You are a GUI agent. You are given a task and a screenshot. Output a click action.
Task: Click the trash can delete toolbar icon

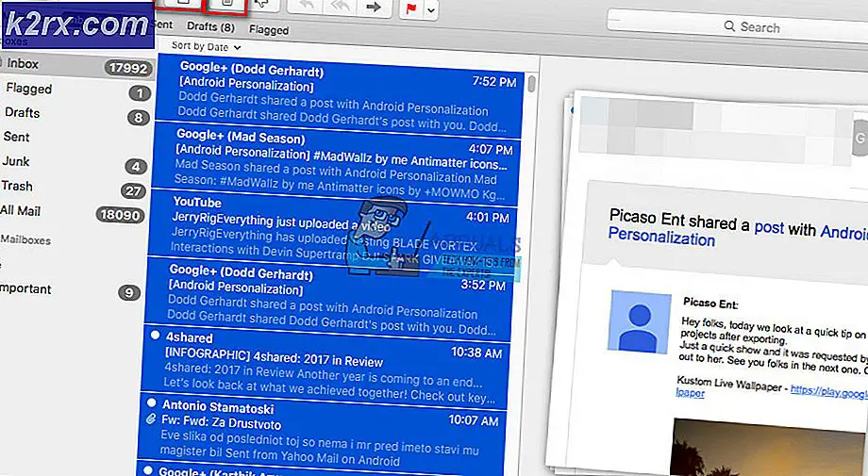[225, 4]
